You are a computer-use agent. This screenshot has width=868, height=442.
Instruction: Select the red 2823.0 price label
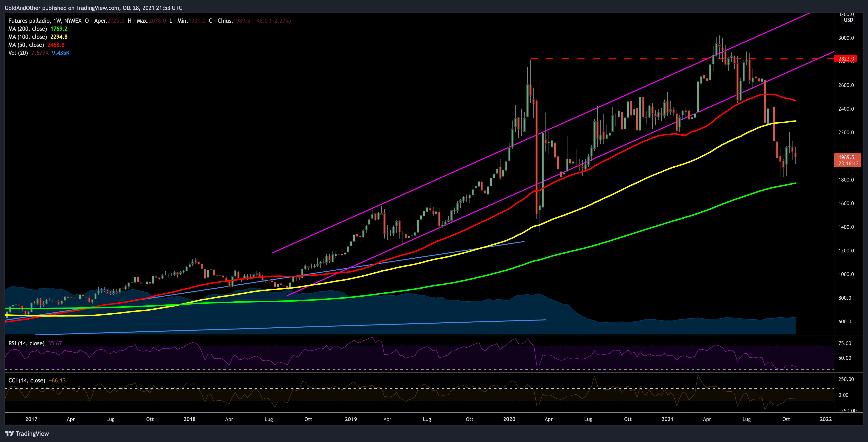pyautogui.click(x=846, y=59)
